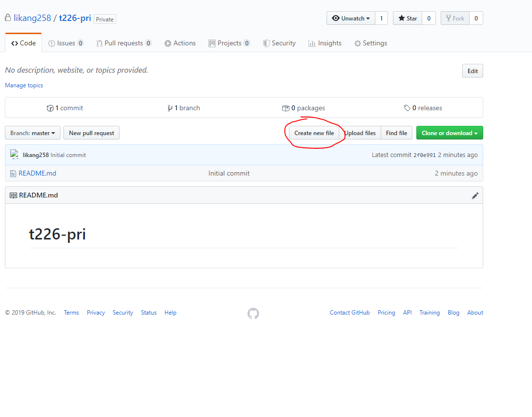
Task: Click Privacy link in footer
Action: click(96, 313)
